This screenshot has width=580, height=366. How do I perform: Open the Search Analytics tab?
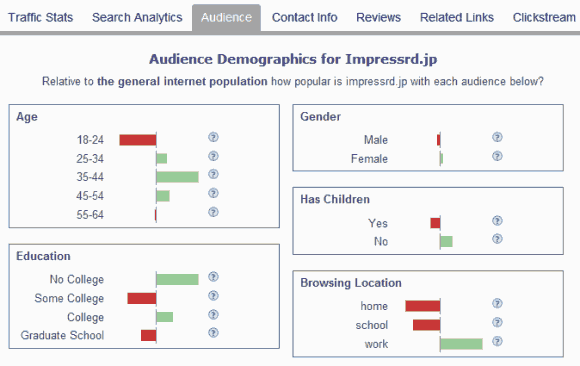[137, 17]
